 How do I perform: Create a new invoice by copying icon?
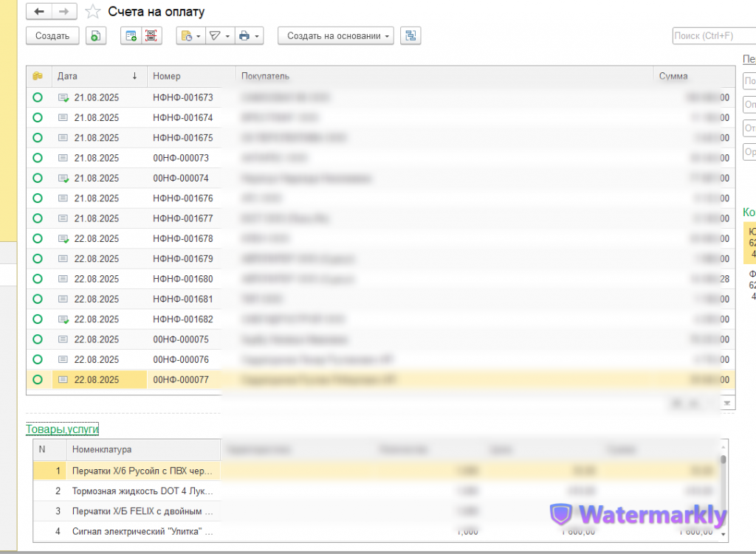pyautogui.click(x=96, y=36)
